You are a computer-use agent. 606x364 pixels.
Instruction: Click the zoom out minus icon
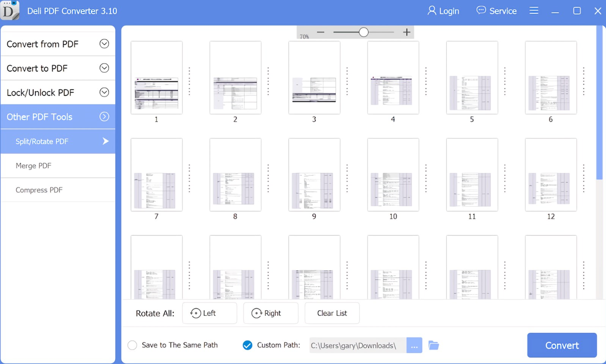(x=321, y=32)
